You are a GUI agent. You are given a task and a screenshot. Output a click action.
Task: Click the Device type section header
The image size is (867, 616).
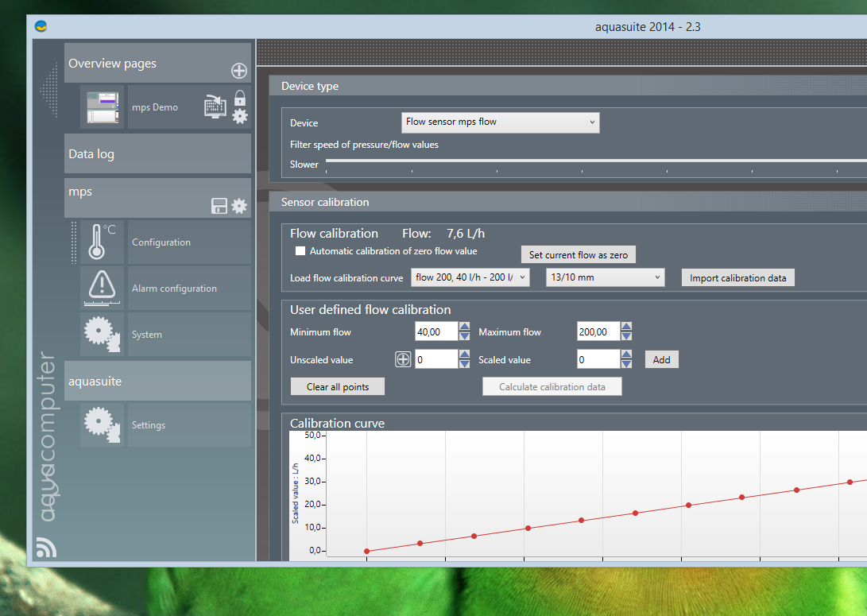point(568,86)
